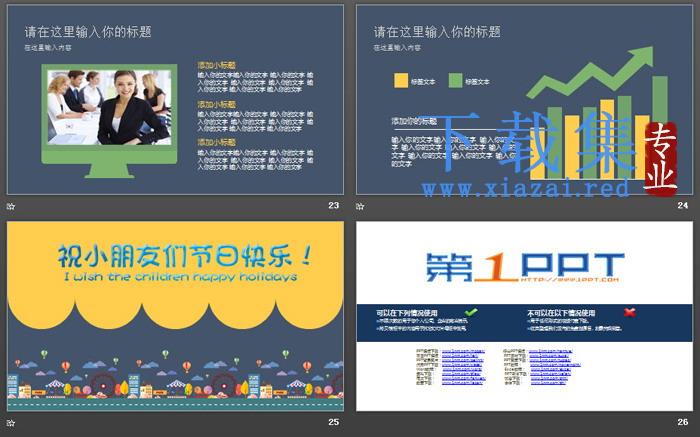
Task: Select slide 23 thumbnail with monitor photo
Action: 175,100
